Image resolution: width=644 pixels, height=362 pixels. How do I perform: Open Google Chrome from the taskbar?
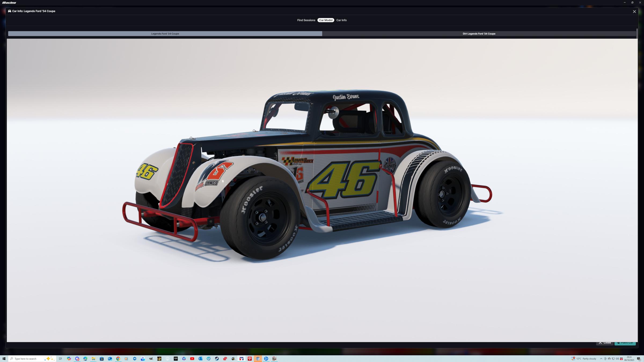(x=118, y=359)
